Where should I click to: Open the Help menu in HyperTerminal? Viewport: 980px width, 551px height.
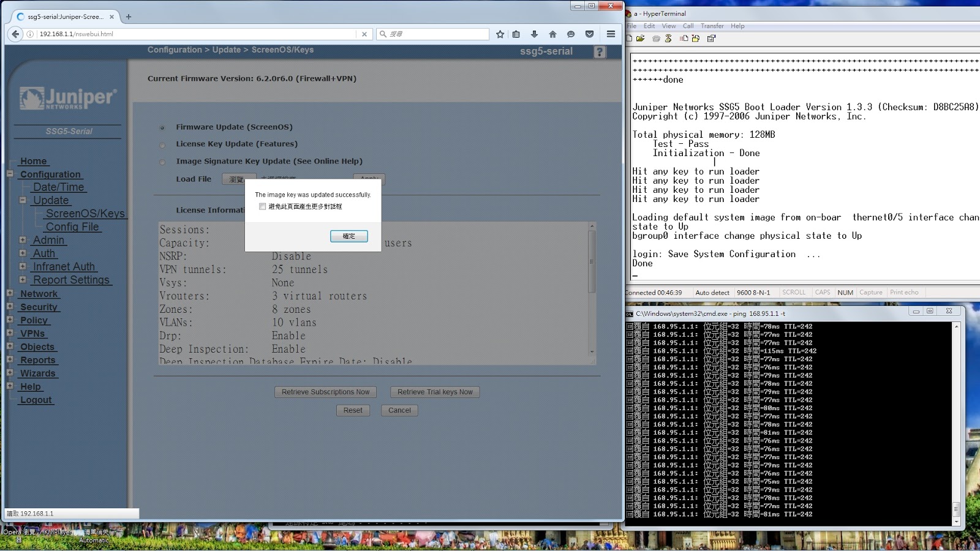tap(737, 26)
